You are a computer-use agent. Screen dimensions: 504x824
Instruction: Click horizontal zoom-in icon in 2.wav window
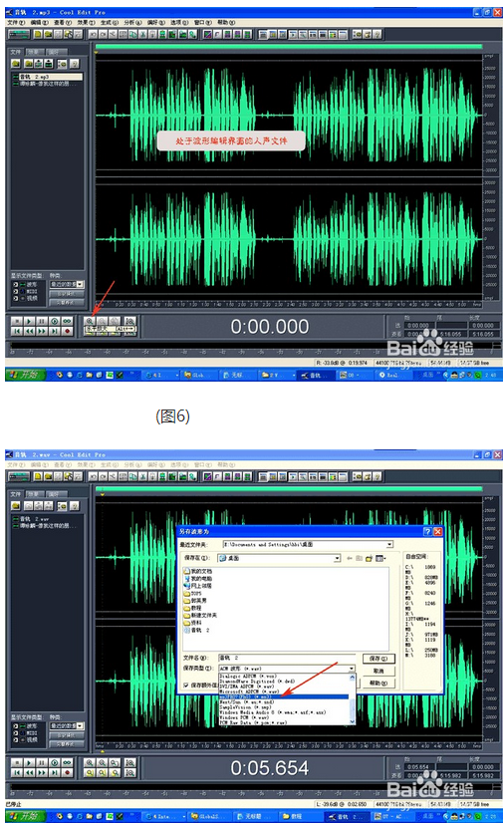[x=90, y=762]
